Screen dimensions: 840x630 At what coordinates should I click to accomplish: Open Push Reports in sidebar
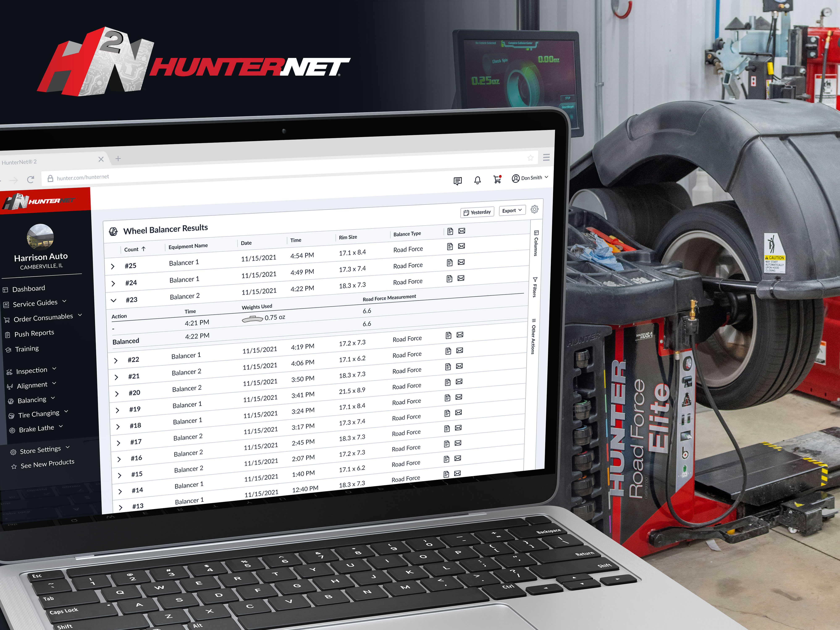coord(30,334)
